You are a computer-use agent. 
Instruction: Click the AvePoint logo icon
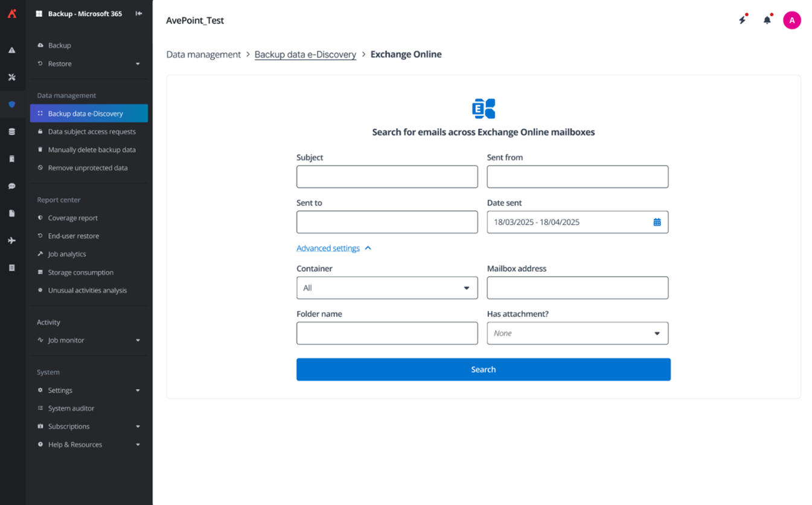tap(12, 13)
